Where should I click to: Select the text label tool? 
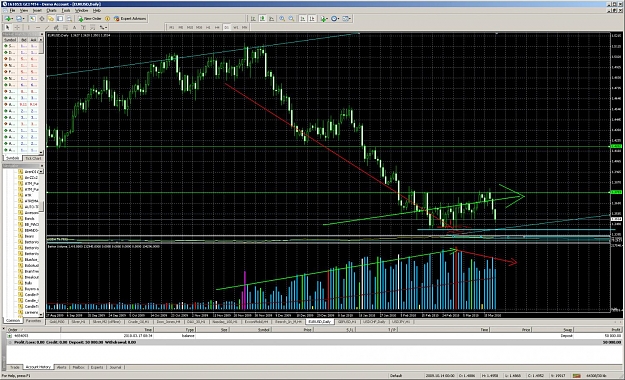tap(83, 27)
